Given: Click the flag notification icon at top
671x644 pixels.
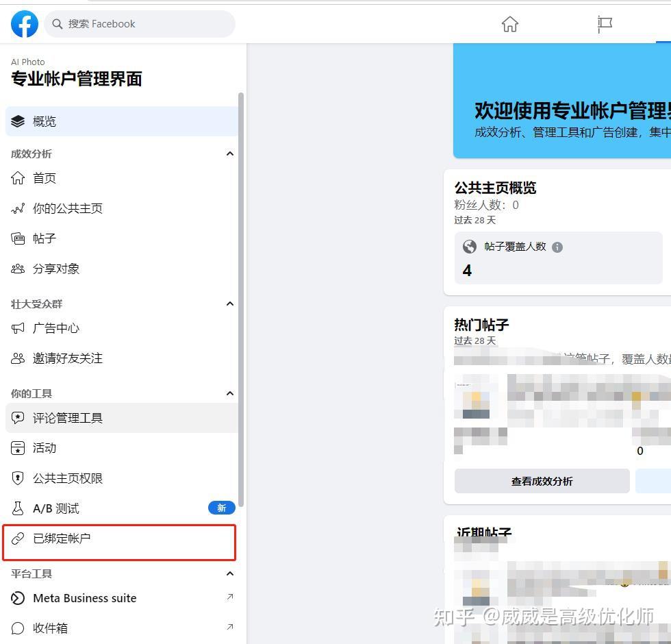Looking at the screenshot, I should (604, 23).
